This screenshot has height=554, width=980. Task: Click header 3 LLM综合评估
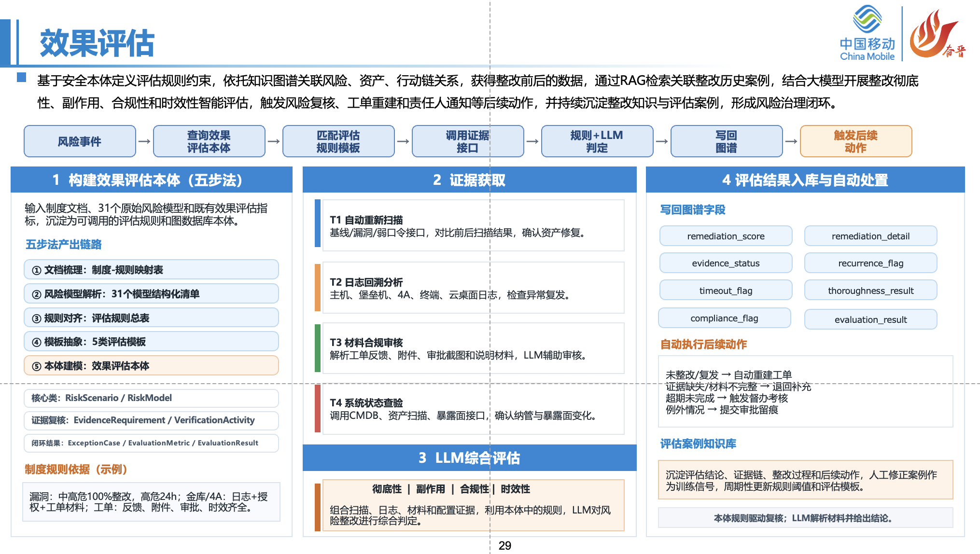point(469,457)
